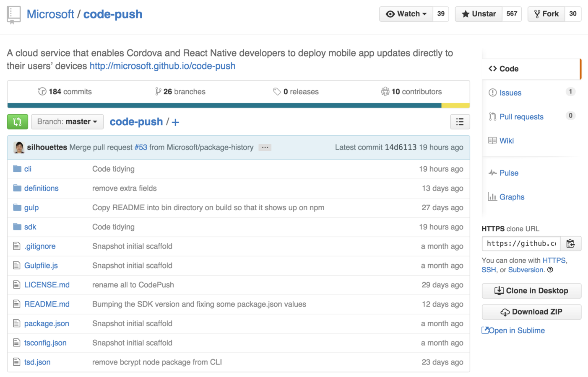Image resolution: width=588 pixels, height=377 pixels.
Task: Unstar the repository
Action: click(x=479, y=14)
